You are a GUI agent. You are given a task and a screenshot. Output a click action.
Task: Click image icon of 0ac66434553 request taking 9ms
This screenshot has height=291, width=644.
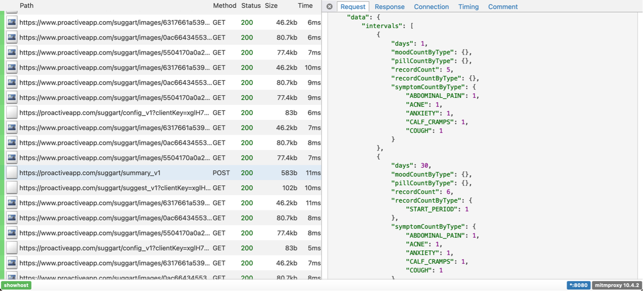tap(12, 83)
